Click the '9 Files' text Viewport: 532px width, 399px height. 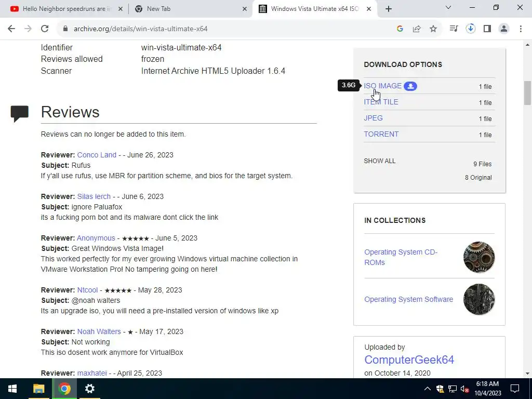point(483,164)
